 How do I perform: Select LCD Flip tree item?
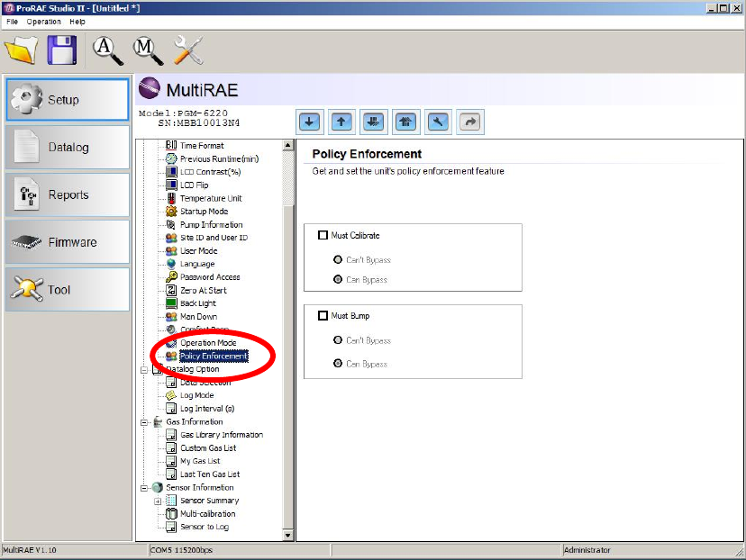pos(194,185)
